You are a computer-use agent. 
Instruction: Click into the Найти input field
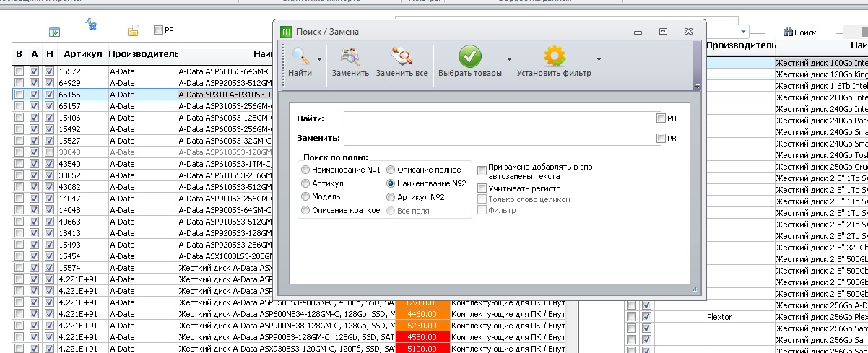coord(499,118)
